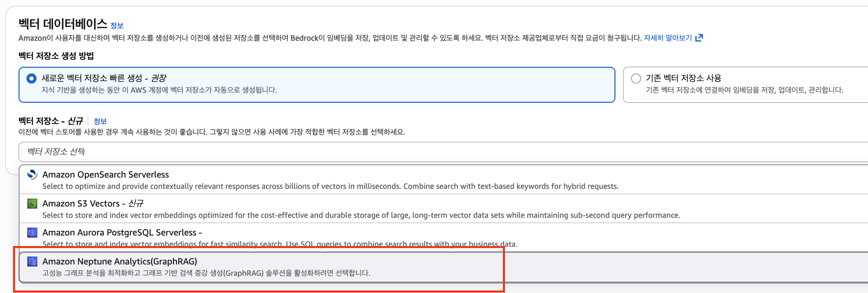Open the 벡터 저장소 선택 dropdown
Screen dimensions: 868x293
[x=443, y=152]
